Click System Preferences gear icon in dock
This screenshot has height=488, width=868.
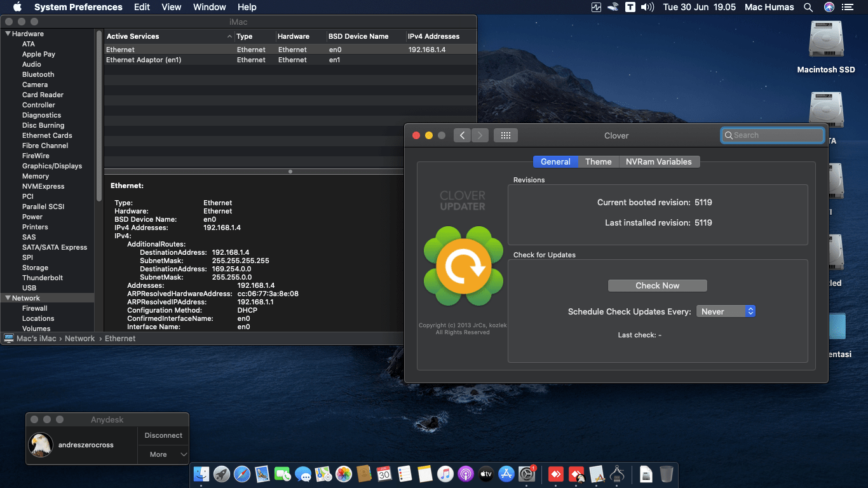pyautogui.click(x=527, y=474)
